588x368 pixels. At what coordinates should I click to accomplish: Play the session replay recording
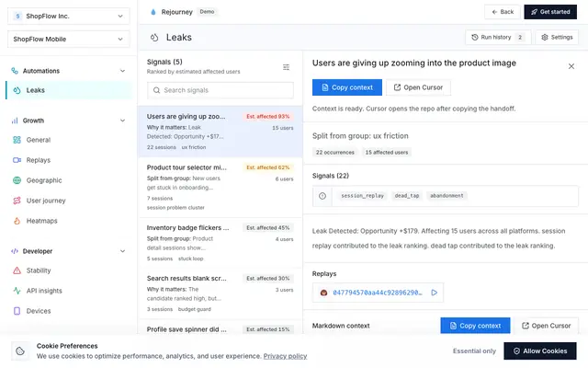(x=434, y=293)
